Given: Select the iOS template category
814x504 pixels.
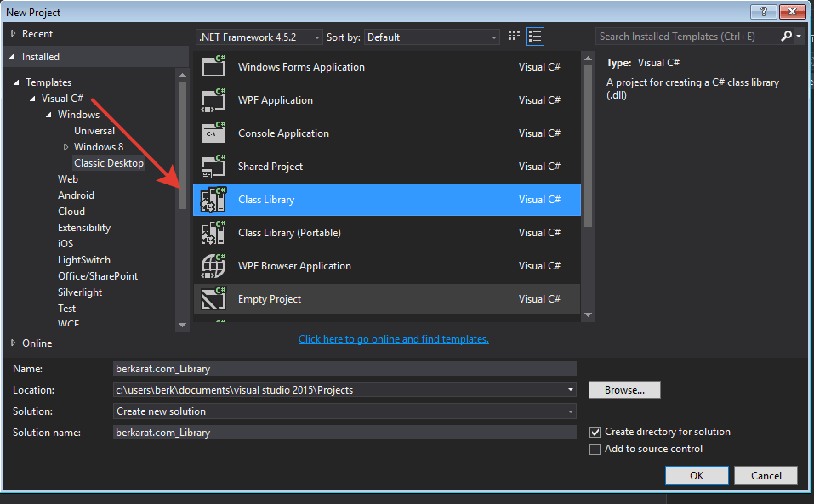Looking at the screenshot, I should click(65, 244).
